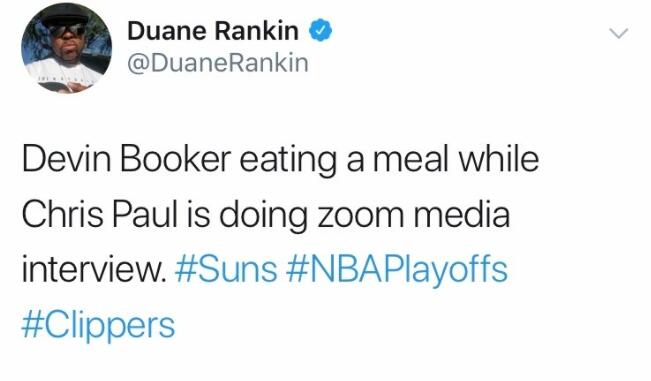Image resolution: width=651 pixels, height=381 pixels.
Task: Click the Duane Rankin display name
Action: pos(213,31)
